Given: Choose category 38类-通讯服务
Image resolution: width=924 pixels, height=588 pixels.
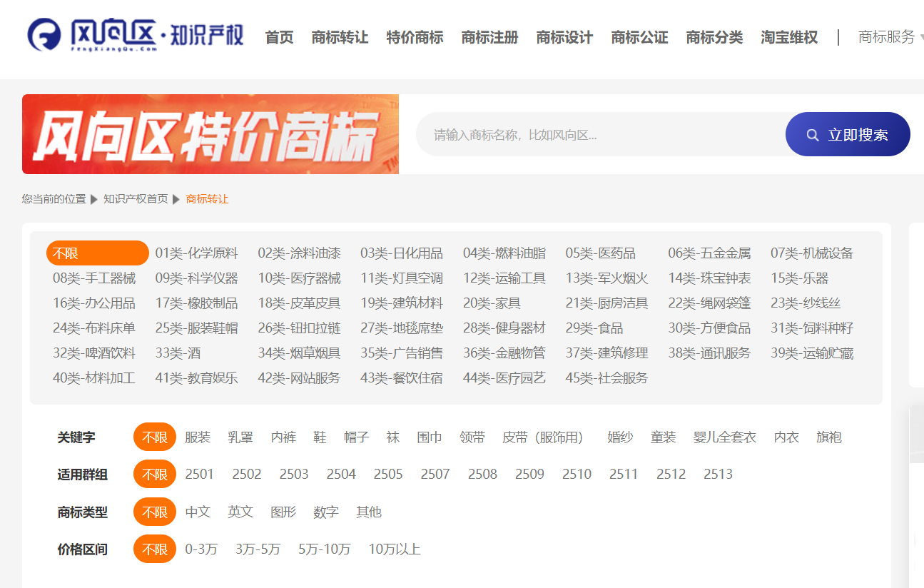Looking at the screenshot, I should pos(709,353).
